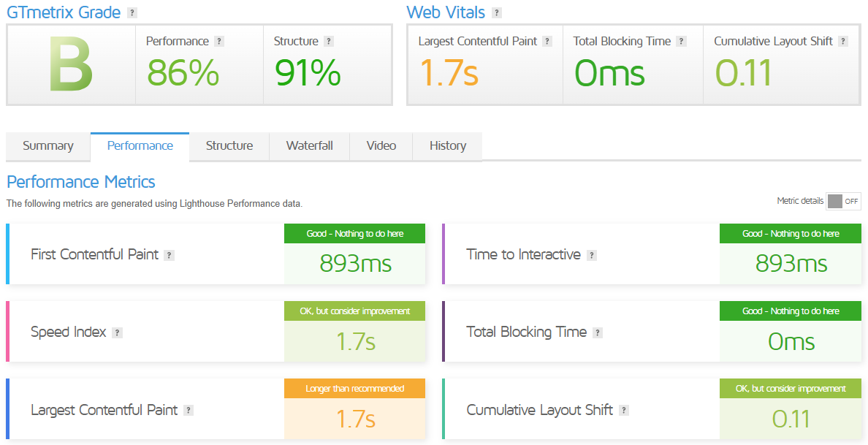Viewport: 868px width, 445px height.
Task: Open help for Performance score
Action: click(x=219, y=42)
